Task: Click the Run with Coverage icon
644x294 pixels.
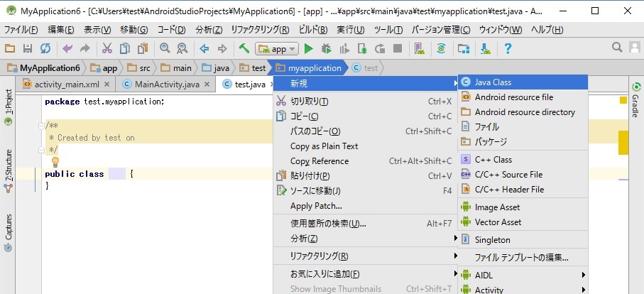Action: (344, 49)
